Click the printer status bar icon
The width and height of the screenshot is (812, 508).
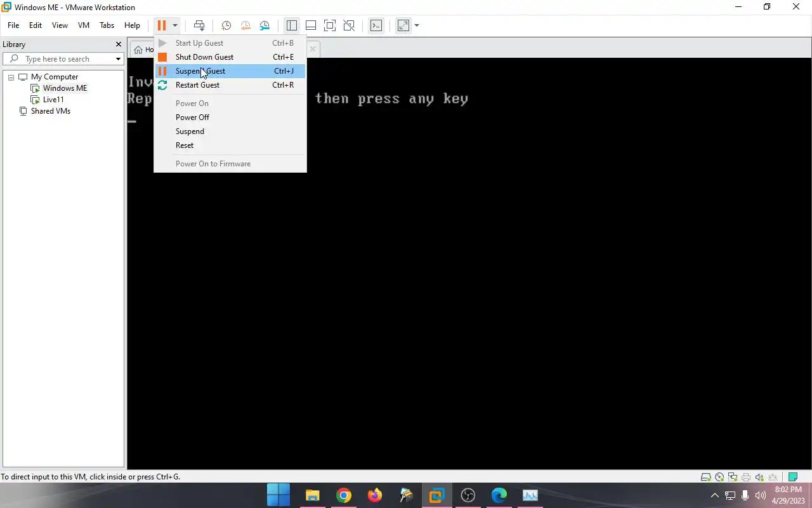pyautogui.click(x=746, y=478)
